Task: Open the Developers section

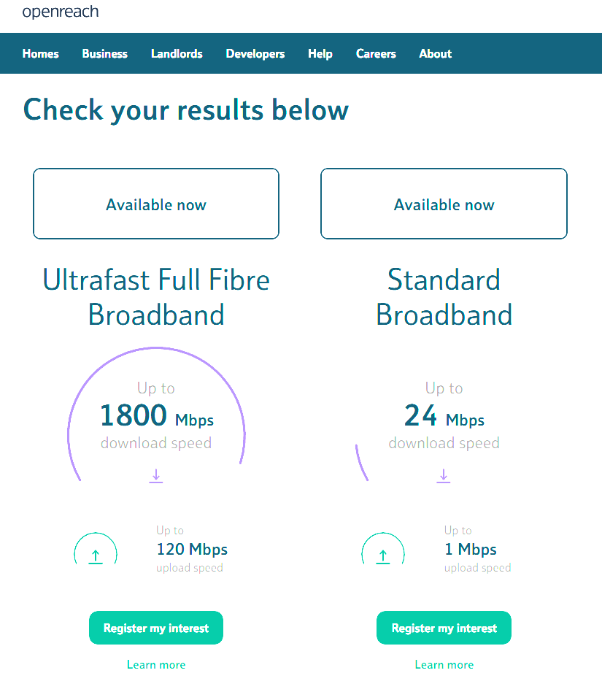Action: 255,53
